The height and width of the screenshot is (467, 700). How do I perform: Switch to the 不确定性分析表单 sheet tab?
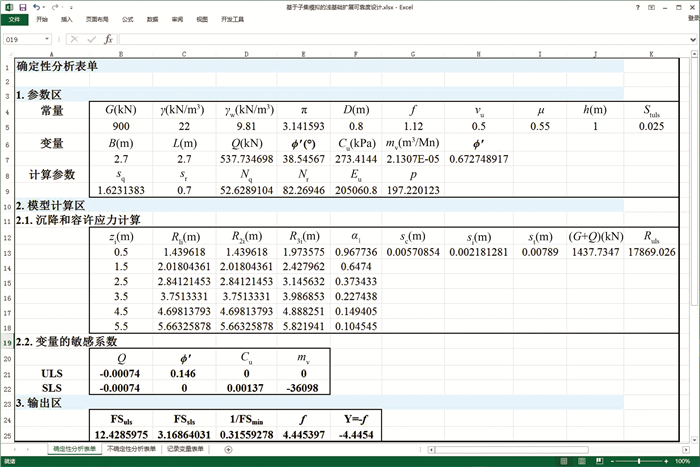(132, 450)
